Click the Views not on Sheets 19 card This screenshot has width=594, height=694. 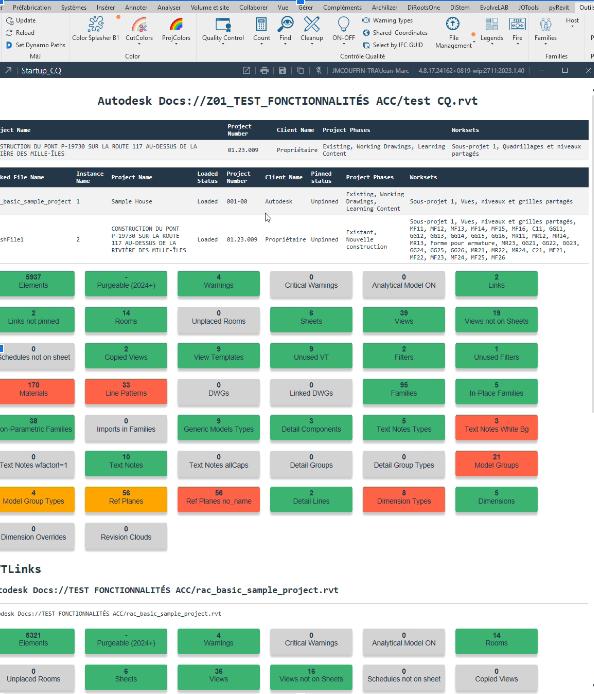(x=496, y=319)
